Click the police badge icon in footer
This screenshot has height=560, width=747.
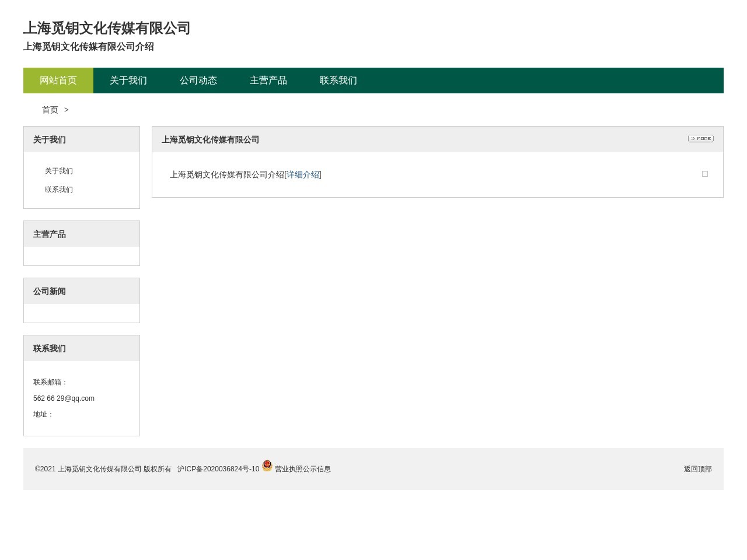[x=267, y=466]
